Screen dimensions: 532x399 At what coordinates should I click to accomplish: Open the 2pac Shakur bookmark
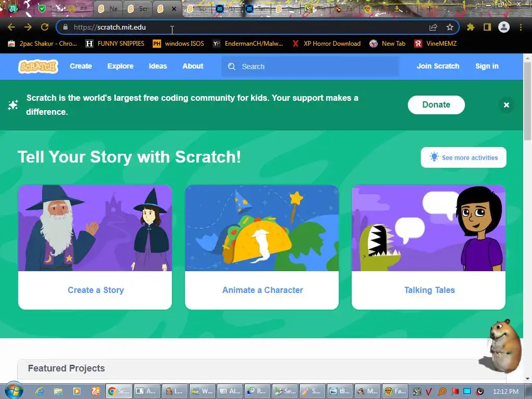point(43,44)
